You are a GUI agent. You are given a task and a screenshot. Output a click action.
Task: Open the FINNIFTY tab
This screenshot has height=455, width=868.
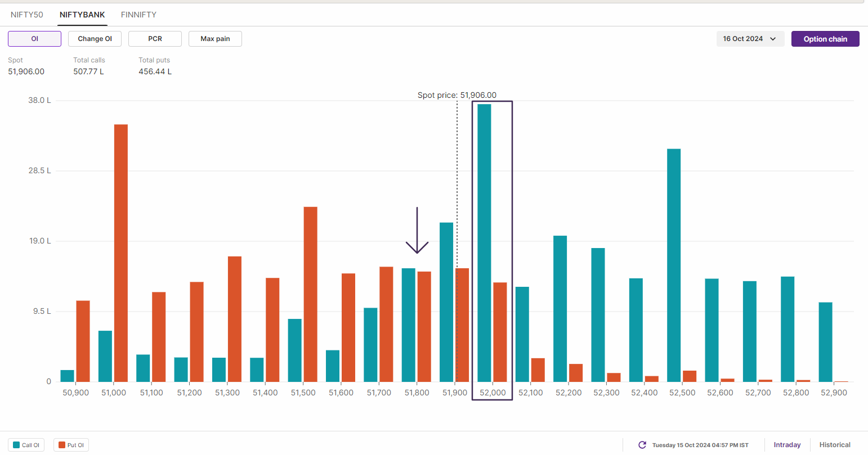point(138,15)
